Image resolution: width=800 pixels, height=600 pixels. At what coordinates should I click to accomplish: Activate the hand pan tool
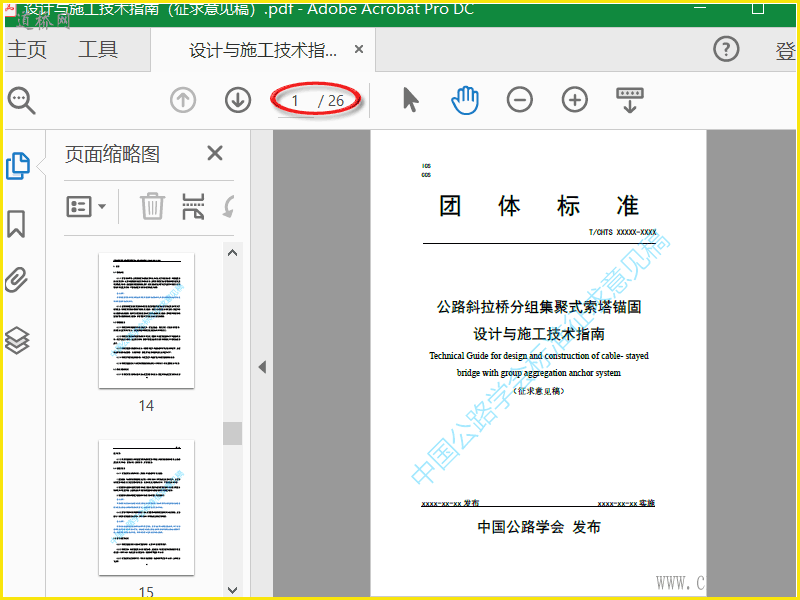point(465,100)
